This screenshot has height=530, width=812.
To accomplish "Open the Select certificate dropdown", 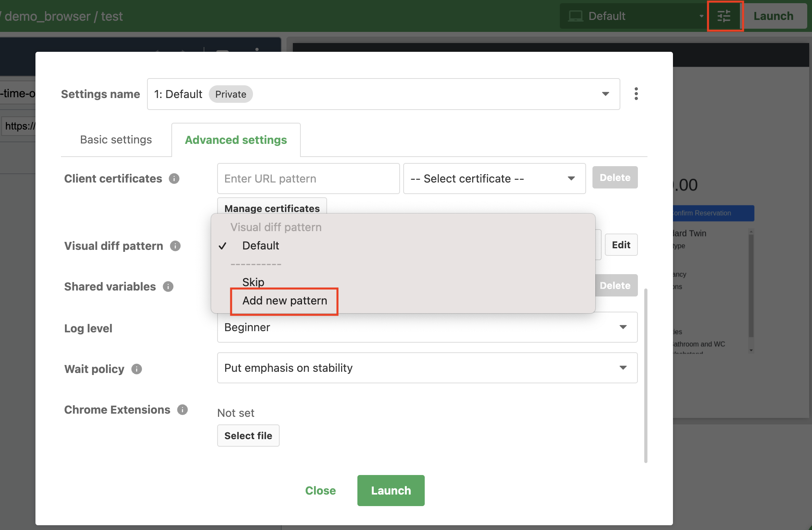I will tap(494, 179).
